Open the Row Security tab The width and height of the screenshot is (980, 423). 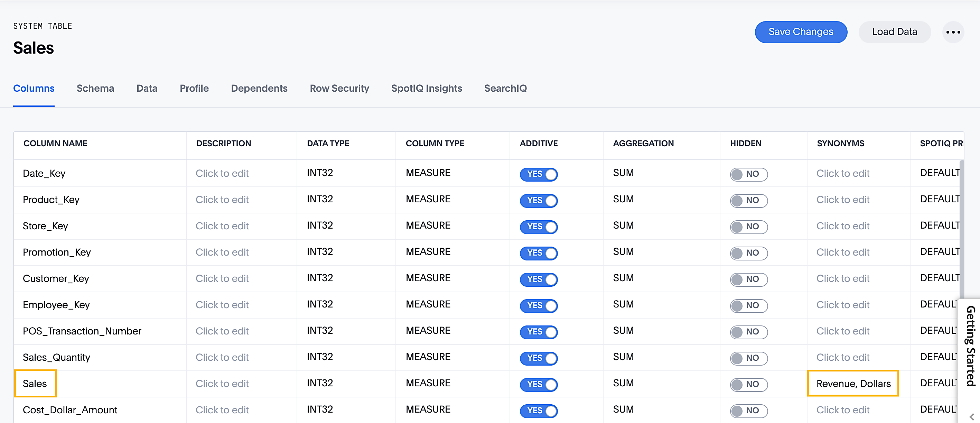tap(339, 88)
